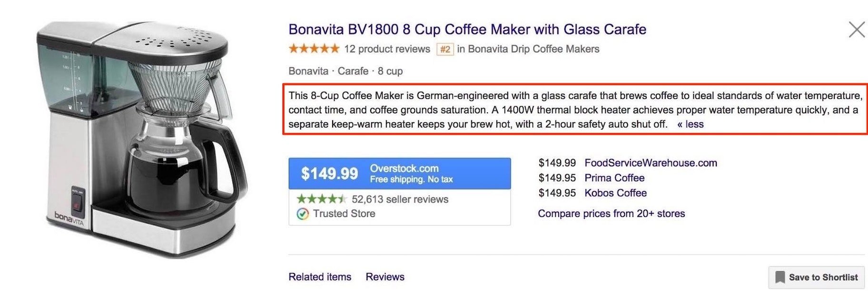
Task: Click the blue $149.99 Overstock.com button
Action: [399, 174]
